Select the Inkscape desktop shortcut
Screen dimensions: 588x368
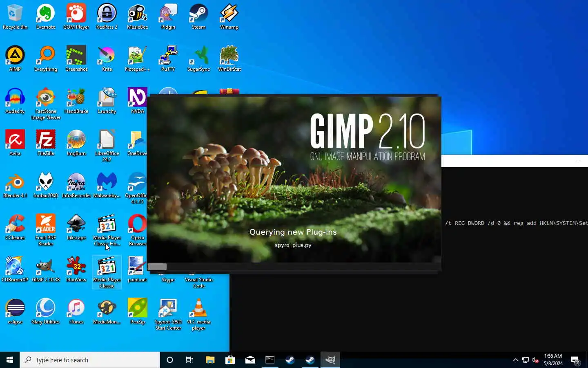tap(76, 227)
